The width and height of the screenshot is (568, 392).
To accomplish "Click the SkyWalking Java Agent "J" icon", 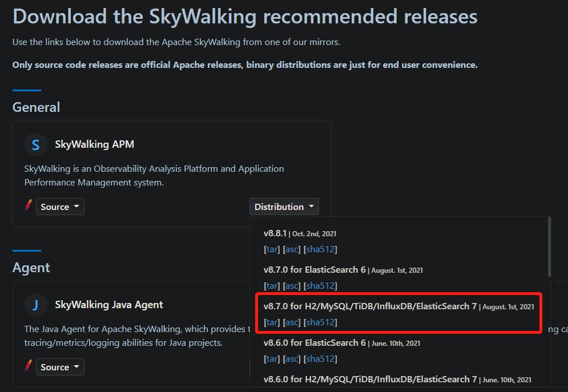I will [35, 305].
